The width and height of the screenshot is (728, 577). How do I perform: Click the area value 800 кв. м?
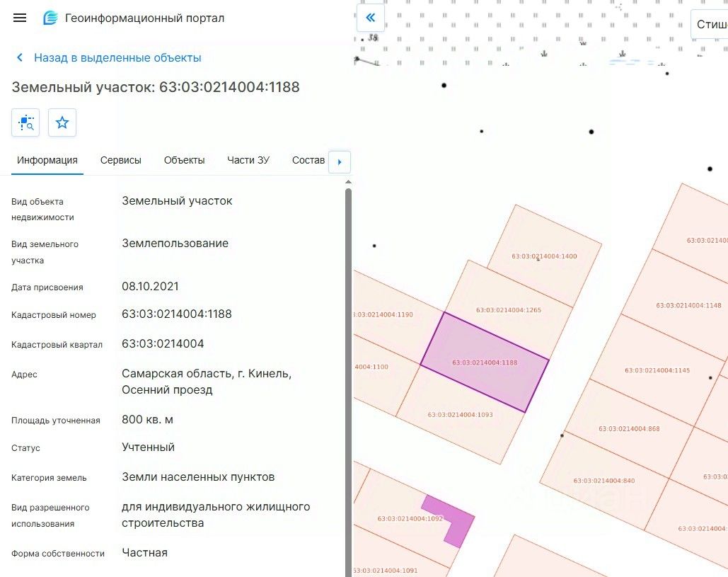[147, 420]
